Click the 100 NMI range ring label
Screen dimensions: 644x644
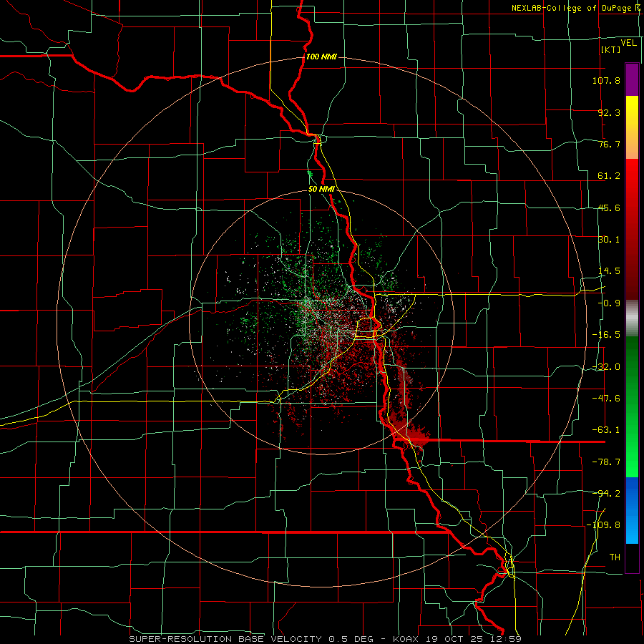click(321, 57)
